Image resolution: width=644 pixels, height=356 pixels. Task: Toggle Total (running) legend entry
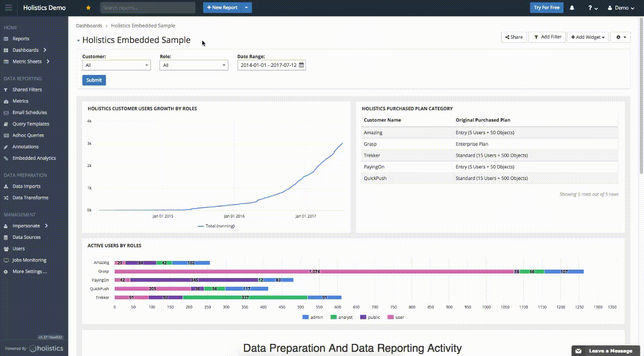coord(216,226)
